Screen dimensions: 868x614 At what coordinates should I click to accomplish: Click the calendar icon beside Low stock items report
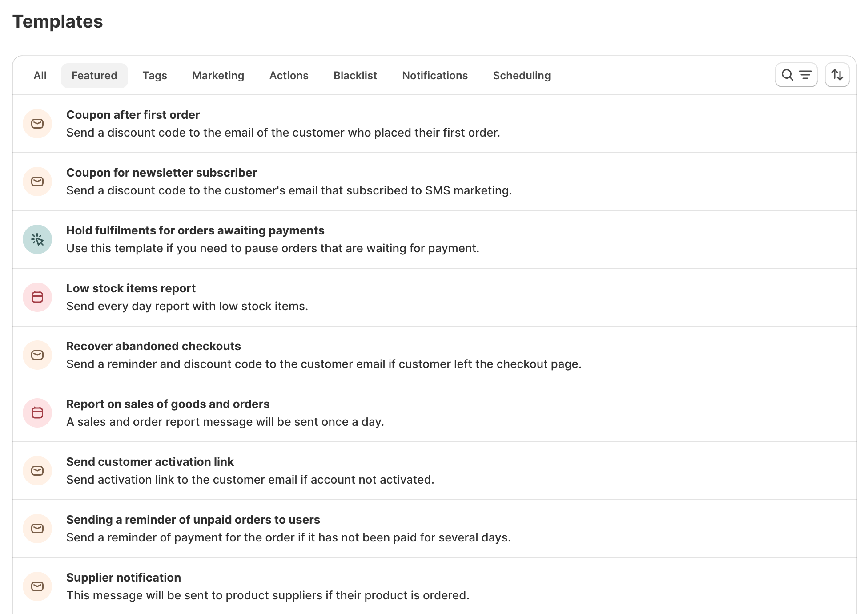point(37,297)
